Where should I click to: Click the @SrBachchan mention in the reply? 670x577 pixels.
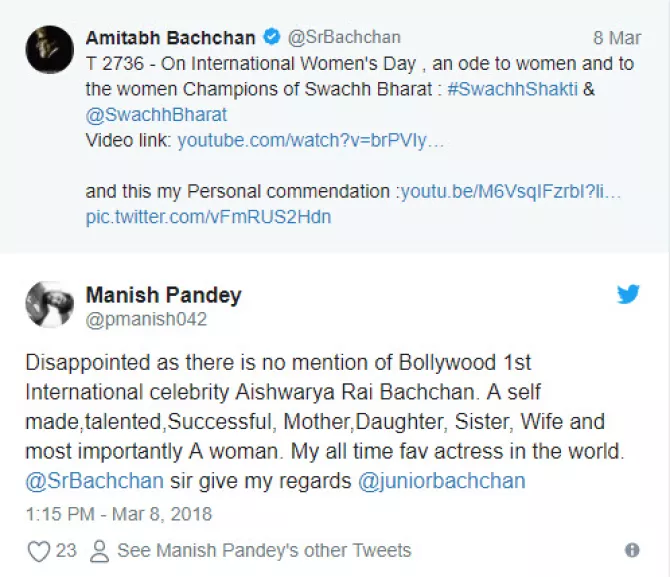93,481
